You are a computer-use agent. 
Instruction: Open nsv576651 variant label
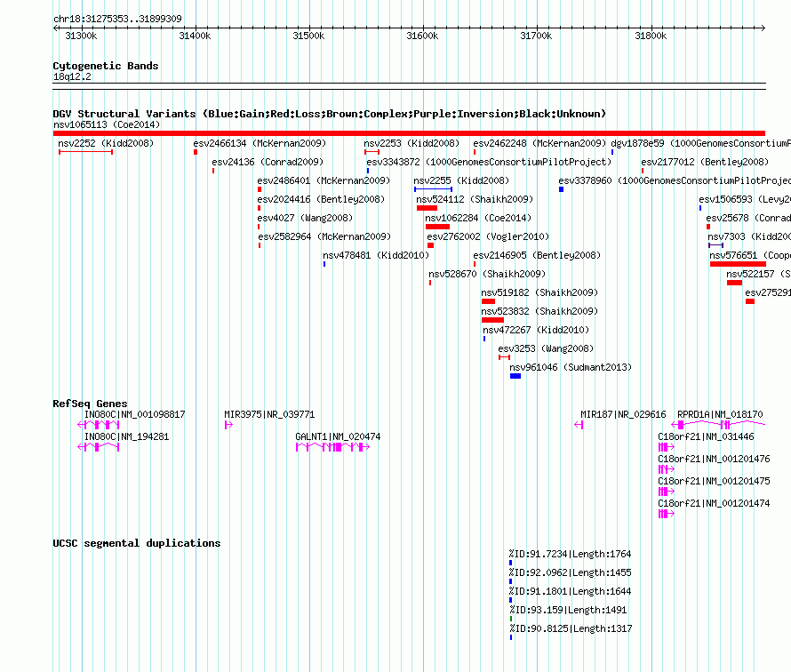[x=750, y=255]
